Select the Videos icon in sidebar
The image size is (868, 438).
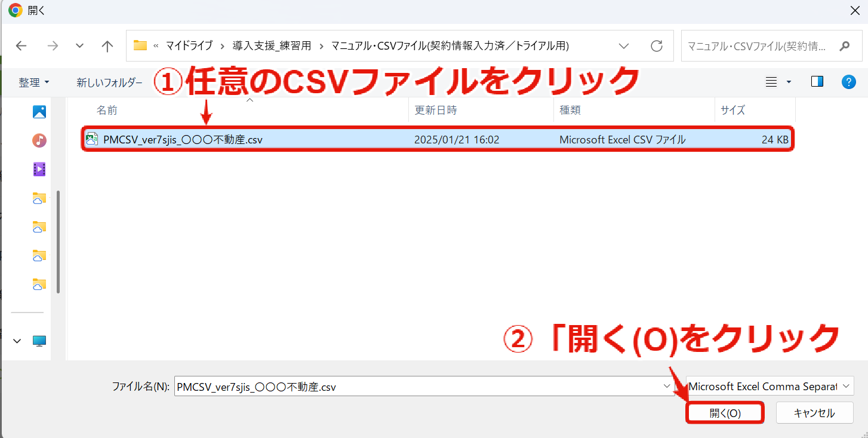click(39, 169)
